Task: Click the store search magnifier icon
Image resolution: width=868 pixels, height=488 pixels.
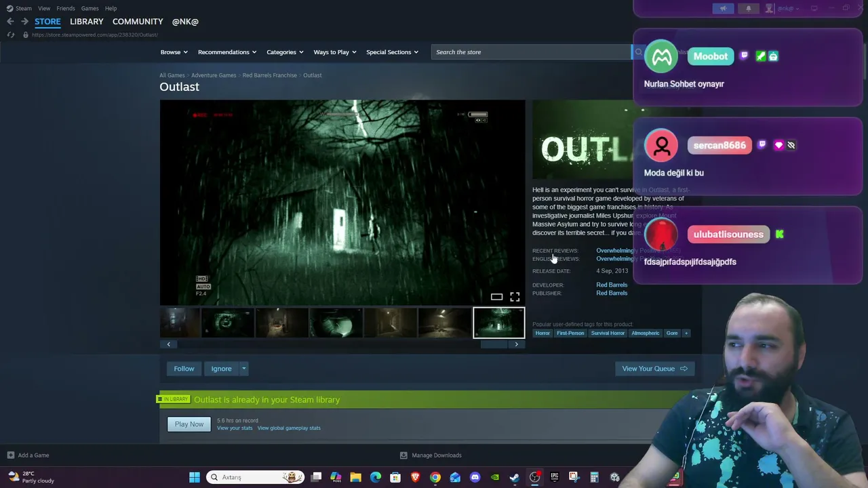Action: 638,52
